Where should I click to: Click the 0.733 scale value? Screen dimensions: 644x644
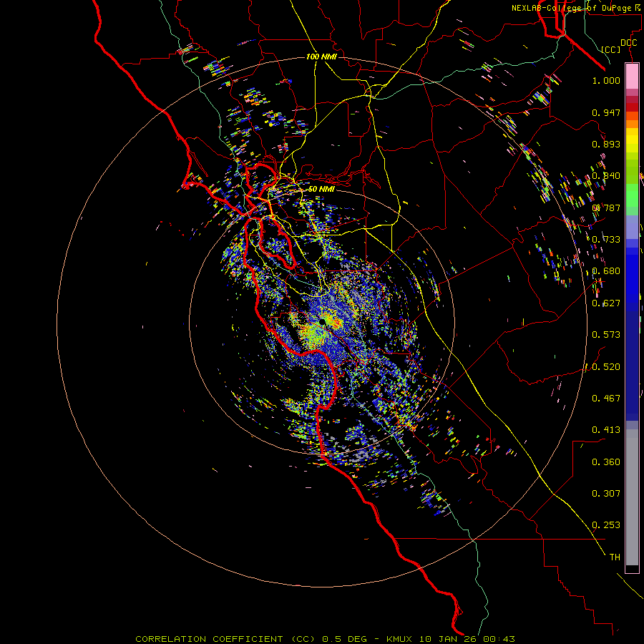(x=606, y=240)
